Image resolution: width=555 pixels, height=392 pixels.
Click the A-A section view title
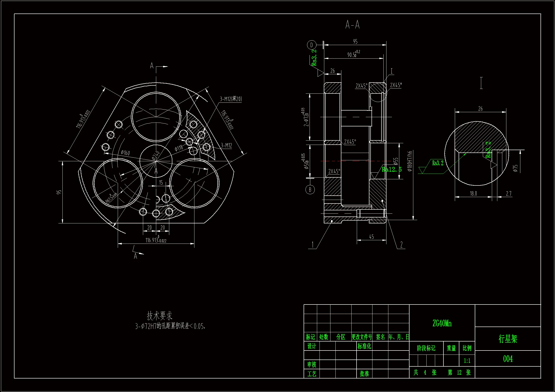(353, 25)
